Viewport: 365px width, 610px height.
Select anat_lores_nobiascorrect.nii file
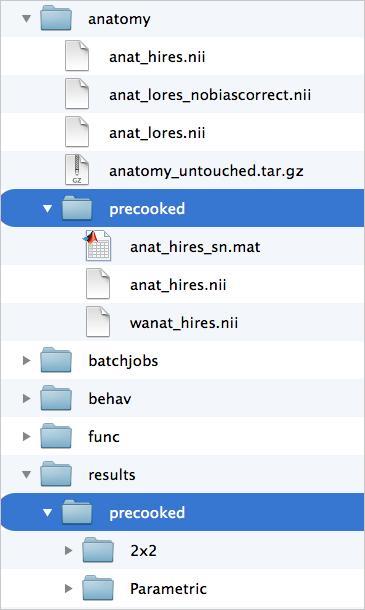click(182, 95)
